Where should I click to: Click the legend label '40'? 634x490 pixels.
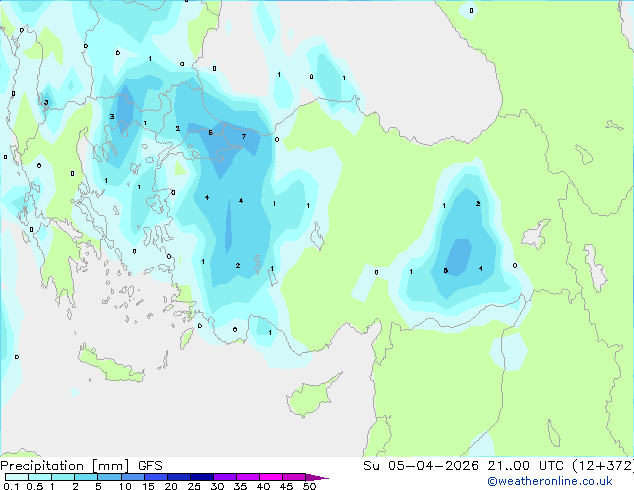click(x=263, y=486)
